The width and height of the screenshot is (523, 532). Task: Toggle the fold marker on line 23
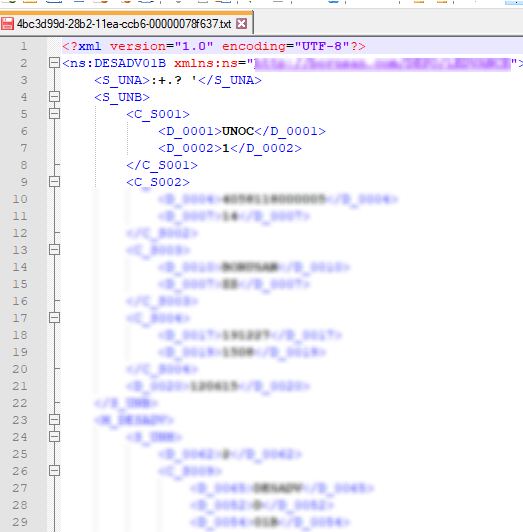[x=54, y=420]
